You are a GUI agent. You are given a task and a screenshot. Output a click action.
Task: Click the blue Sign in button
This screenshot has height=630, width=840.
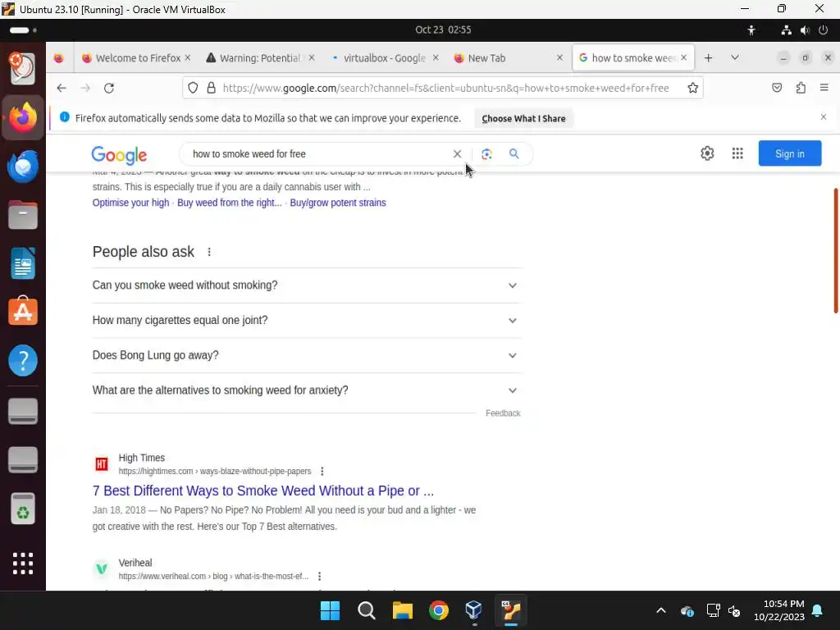[790, 153]
